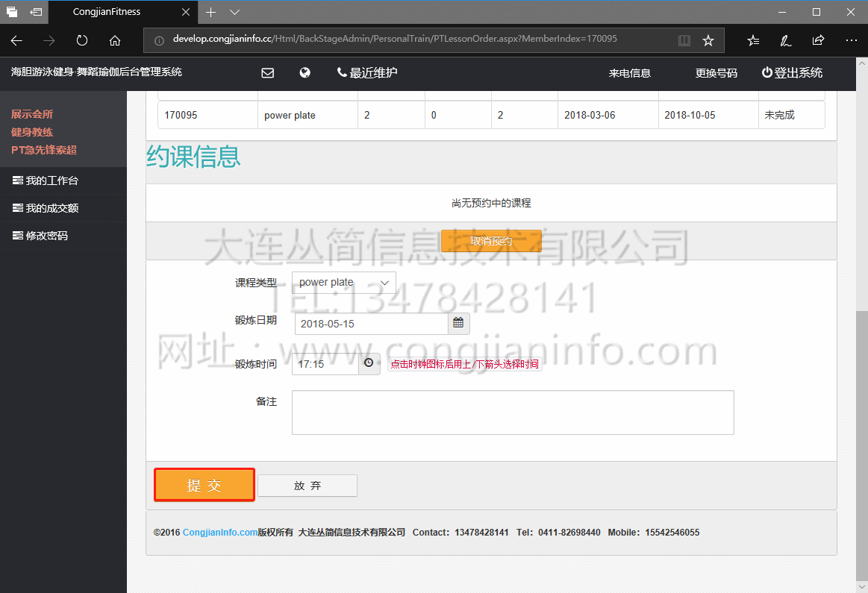Open reading view book icon
Image resolution: width=868 pixels, height=593 pixels.
684,40
